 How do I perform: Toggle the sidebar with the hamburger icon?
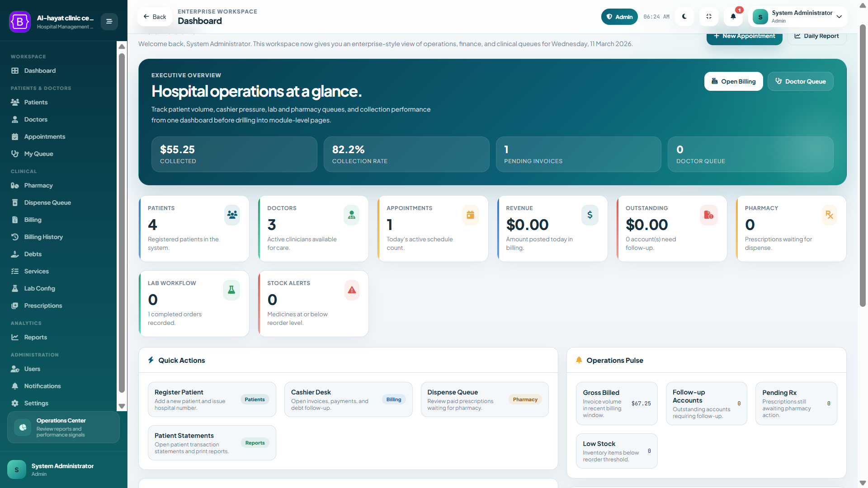click(x=109, y=21)
